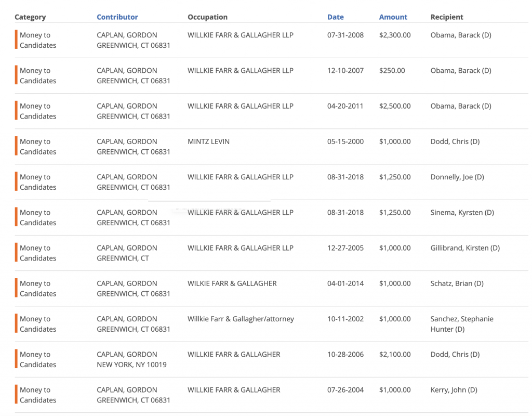Click the Occupation column header

[207, 17]
